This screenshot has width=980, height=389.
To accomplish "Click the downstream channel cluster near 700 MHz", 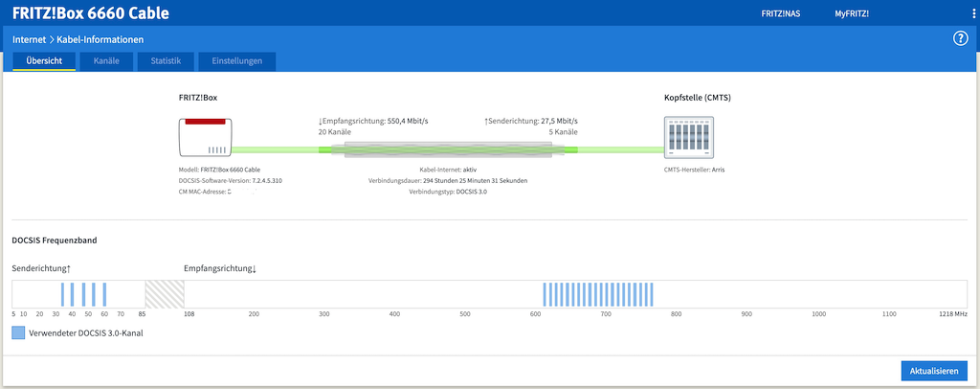I will pyautogui.click(x=598, y=293).
